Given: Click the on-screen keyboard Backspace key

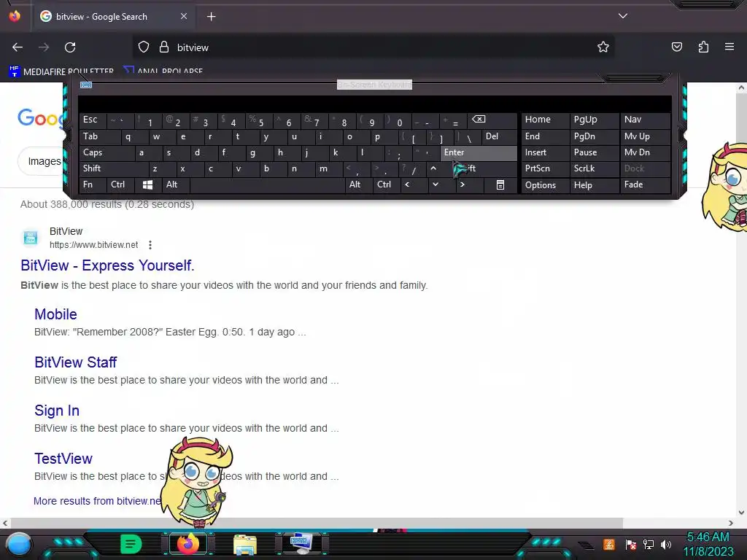Looking at the screenshot, I should coord(491,120).
